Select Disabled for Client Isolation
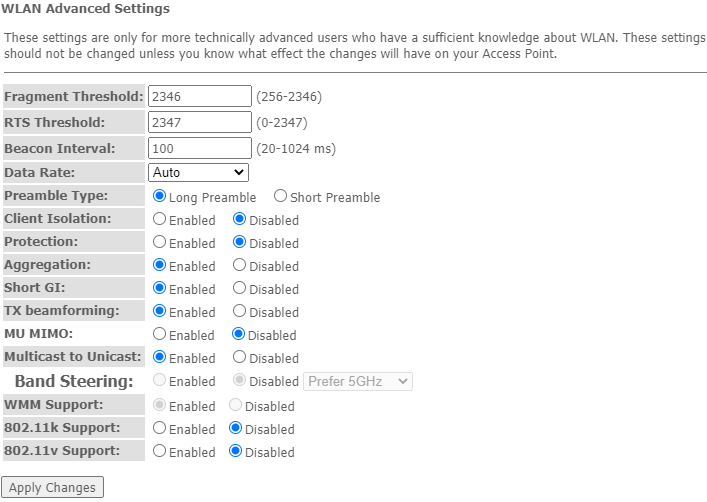Screen dimensions: 707x502 point(240,220)
